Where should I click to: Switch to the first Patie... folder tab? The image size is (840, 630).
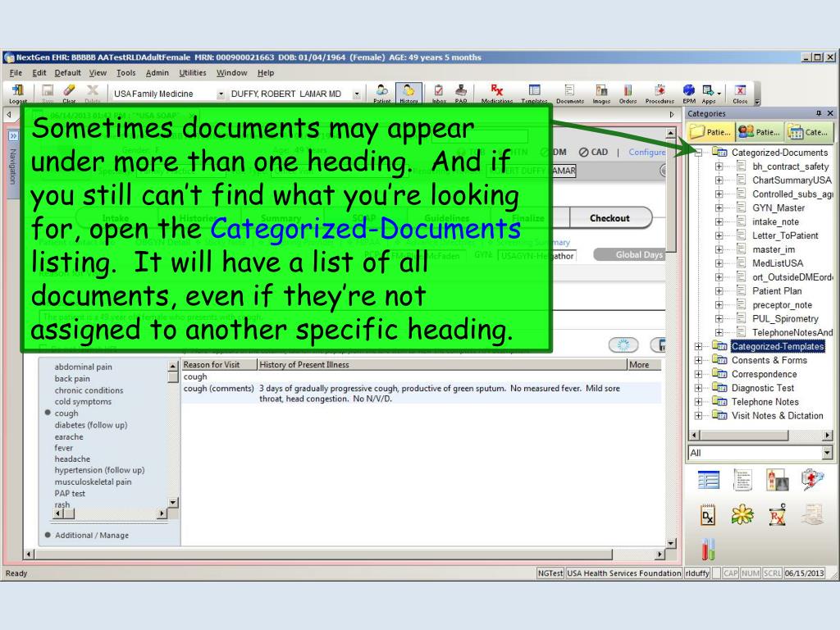[710, 132]
